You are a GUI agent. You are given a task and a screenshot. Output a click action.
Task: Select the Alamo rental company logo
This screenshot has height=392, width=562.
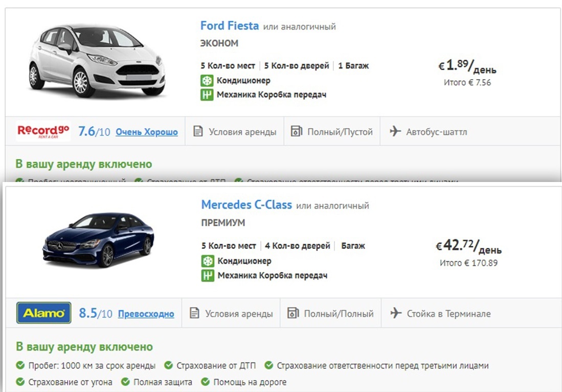pyautogui.click(x=43, y=314)
